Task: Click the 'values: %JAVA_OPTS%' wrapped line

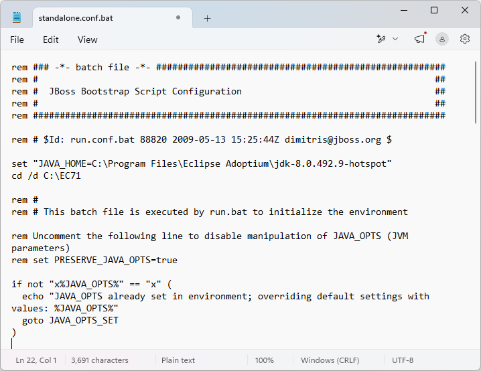Action: [x=65, y=308]
